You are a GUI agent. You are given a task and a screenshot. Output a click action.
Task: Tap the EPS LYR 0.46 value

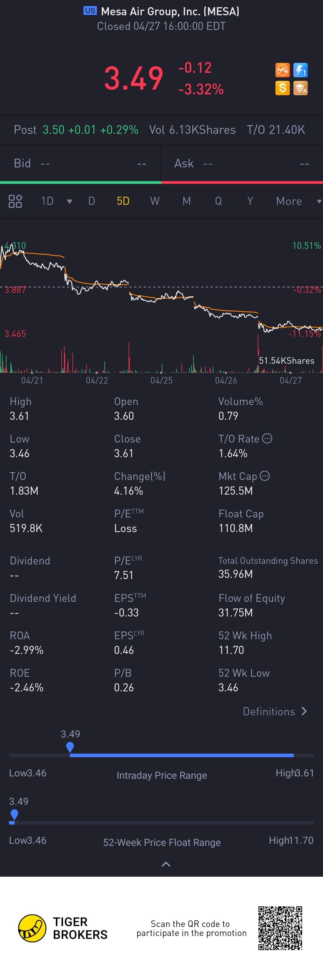pos(124,650)
